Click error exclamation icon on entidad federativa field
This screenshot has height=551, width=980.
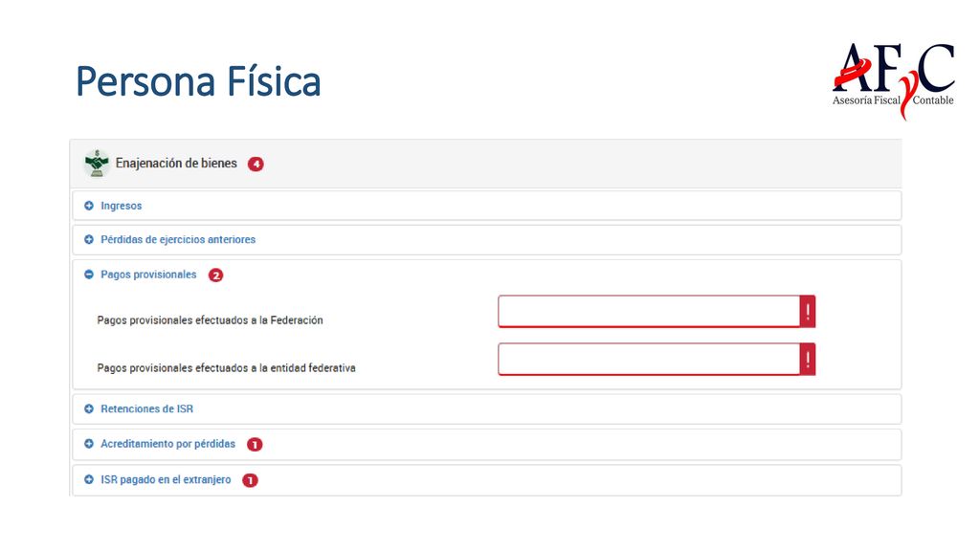pyautogui.click(x=808, y=360)
